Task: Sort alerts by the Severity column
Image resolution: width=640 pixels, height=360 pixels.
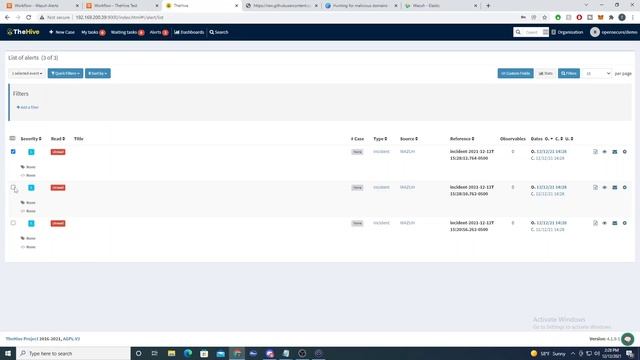Action: pos(31,139)
